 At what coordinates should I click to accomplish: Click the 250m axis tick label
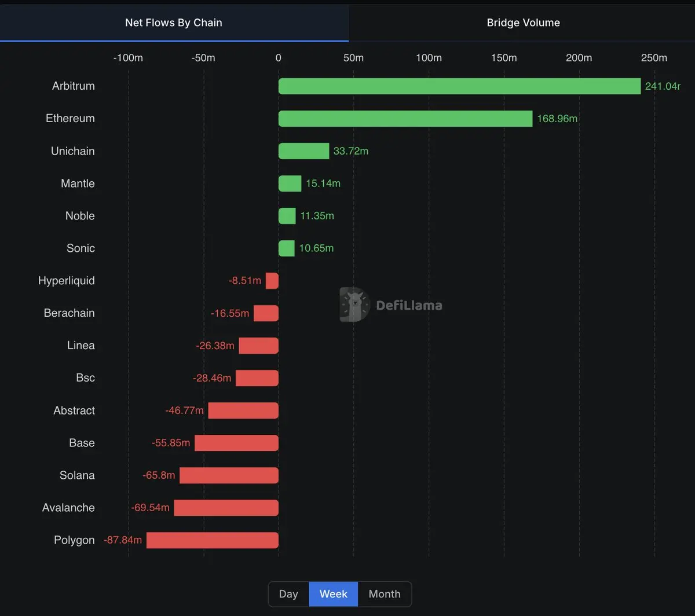pyautogui.click(x=654, y=58)
